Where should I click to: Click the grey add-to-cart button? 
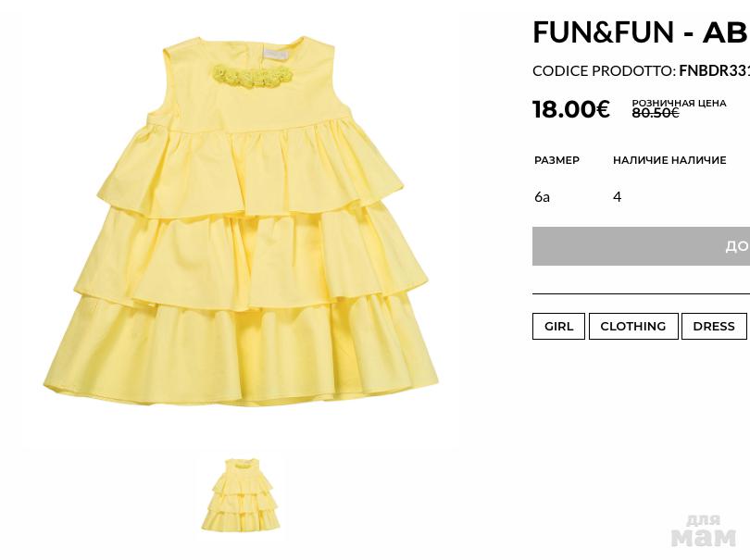coord(641,246)
